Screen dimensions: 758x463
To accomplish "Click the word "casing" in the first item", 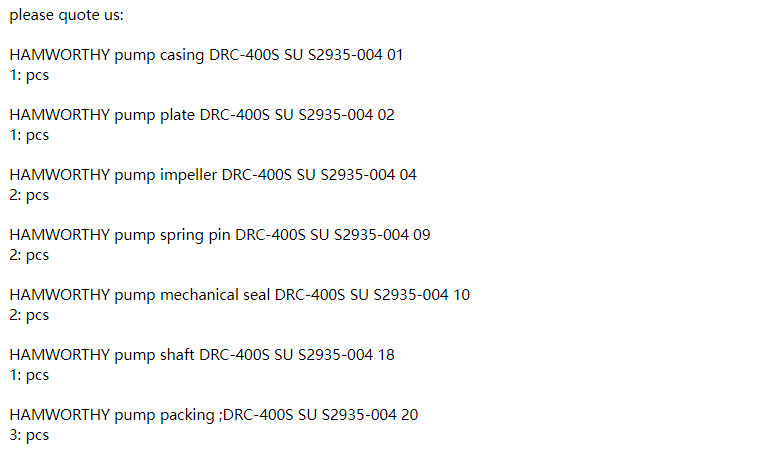I will click(x=181, y=55).
